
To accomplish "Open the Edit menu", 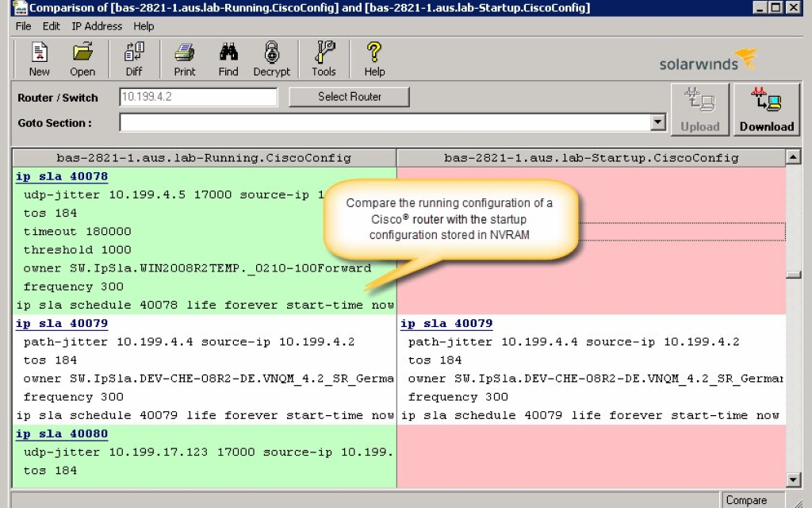I will point(51,26).
